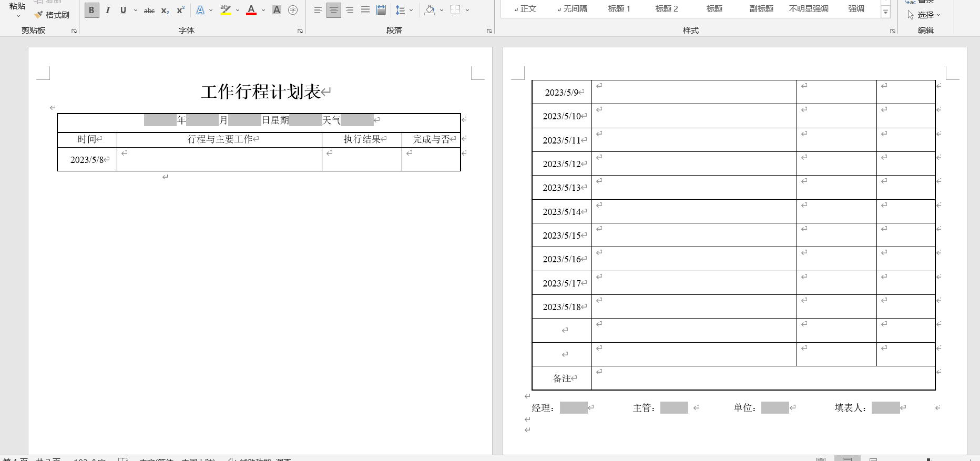This screenshot has height=461, width=980.
Task: Click the 时间 header cell
Action: point(87,139)
